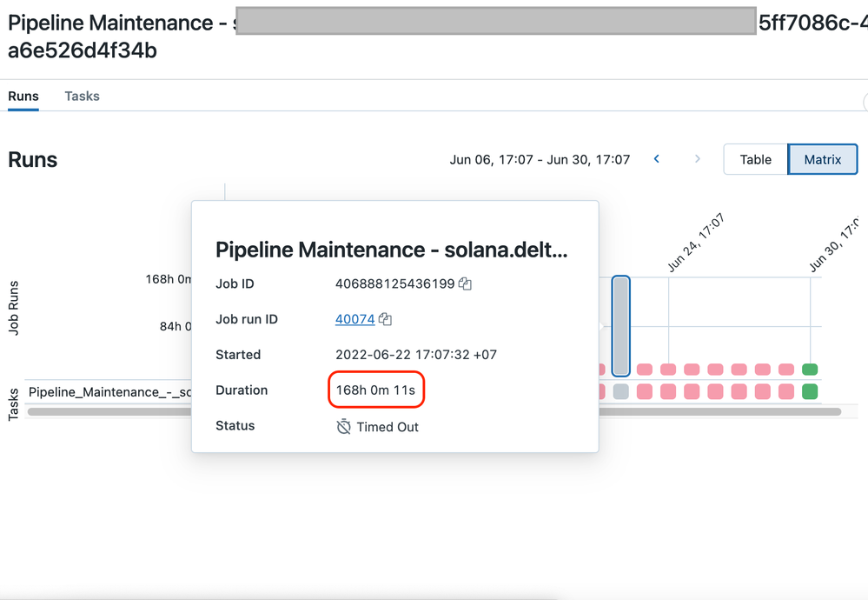This screenshot has height=600, width=868.
Task: Go to previous date range
Action: coord(657,159)
